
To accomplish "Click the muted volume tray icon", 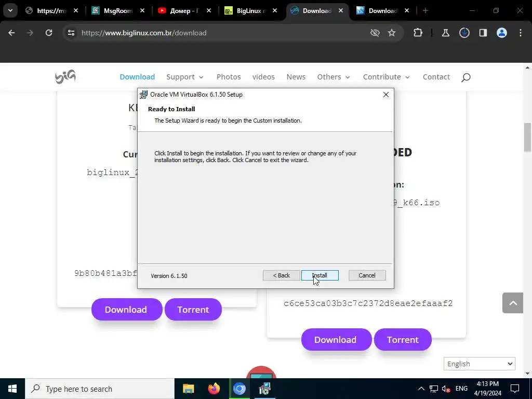I will pyautogui.click(x=446, y=389).
